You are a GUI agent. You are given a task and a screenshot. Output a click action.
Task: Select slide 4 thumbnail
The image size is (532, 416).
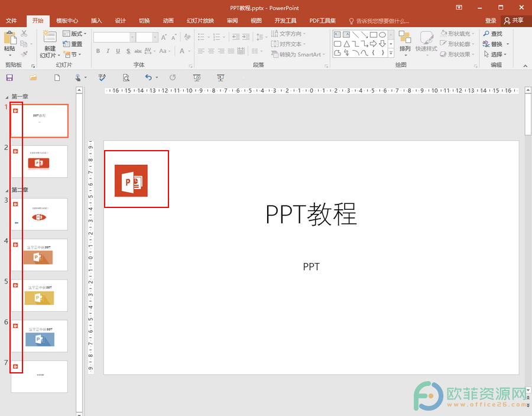tap(40, 255)
